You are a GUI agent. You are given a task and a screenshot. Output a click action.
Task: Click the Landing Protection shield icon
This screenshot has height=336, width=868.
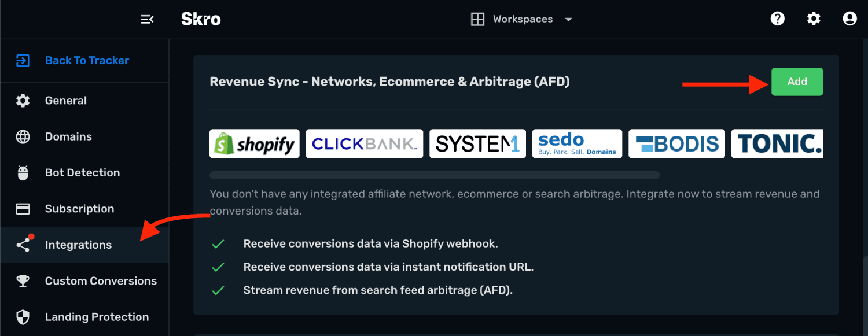pos(23,317)
